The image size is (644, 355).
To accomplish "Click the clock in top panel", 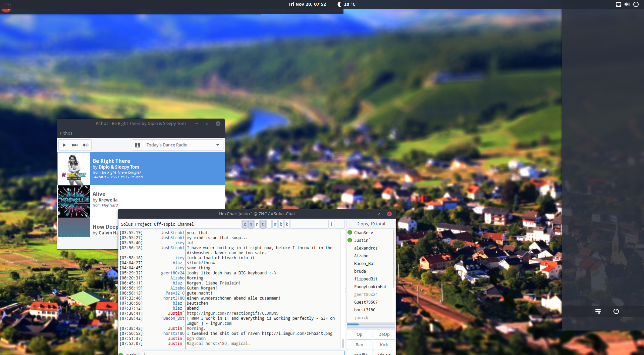I will [307, 4].
